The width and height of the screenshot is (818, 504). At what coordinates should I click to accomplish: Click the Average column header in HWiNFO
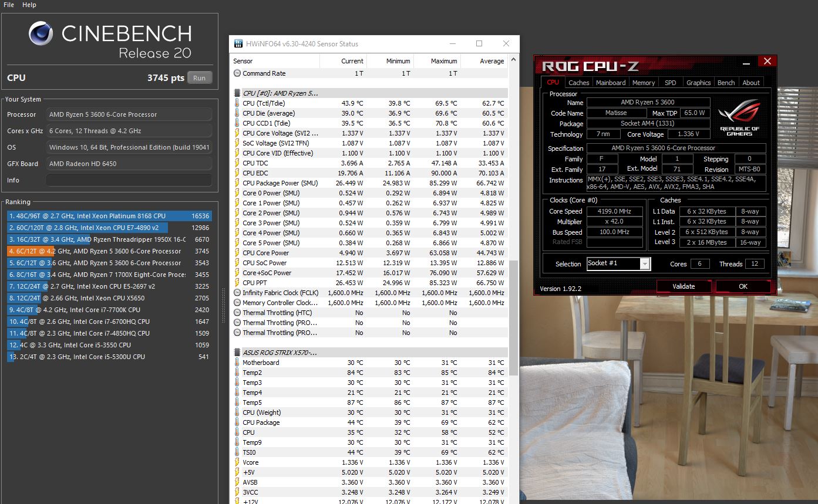[x=484, y=61]
